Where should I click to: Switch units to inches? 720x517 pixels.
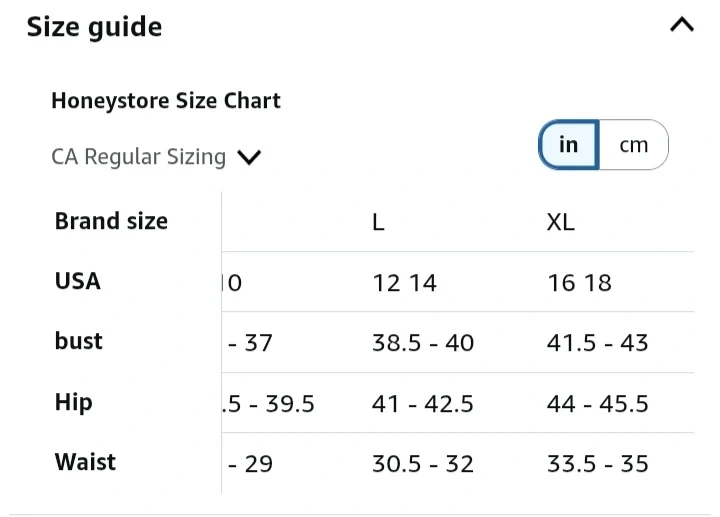tap(569, 145)
